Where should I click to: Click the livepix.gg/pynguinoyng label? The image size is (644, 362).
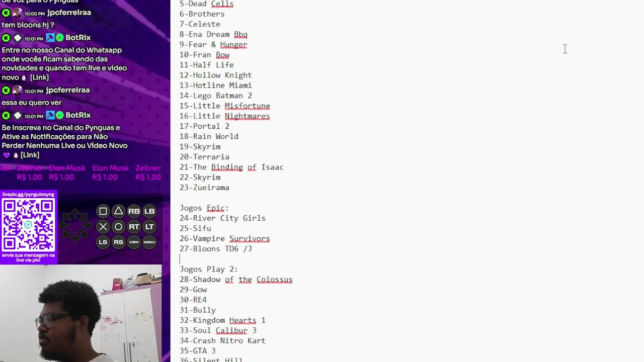click(x=28, y=194)
